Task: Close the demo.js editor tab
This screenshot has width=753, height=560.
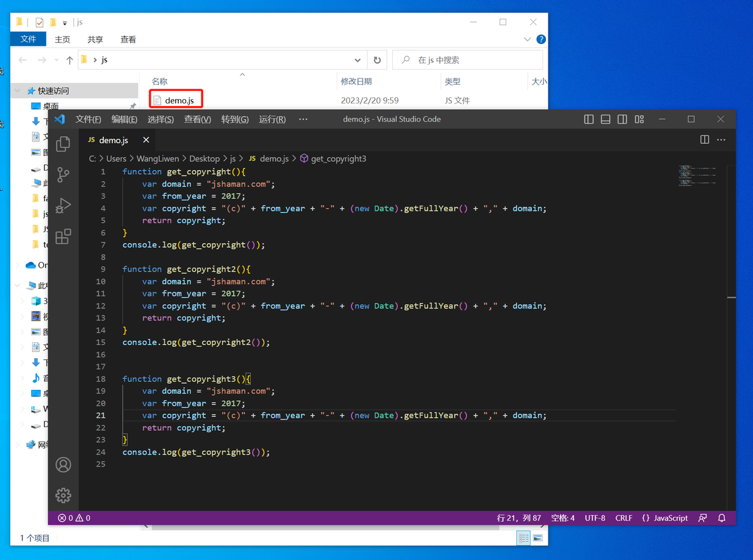Action: click(146, 140)
